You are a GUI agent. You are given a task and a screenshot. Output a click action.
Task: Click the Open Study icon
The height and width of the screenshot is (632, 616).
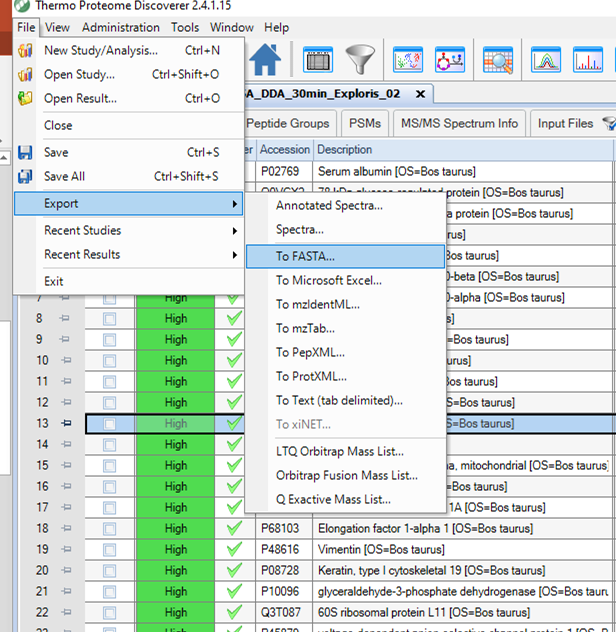(x=25, y=75)
